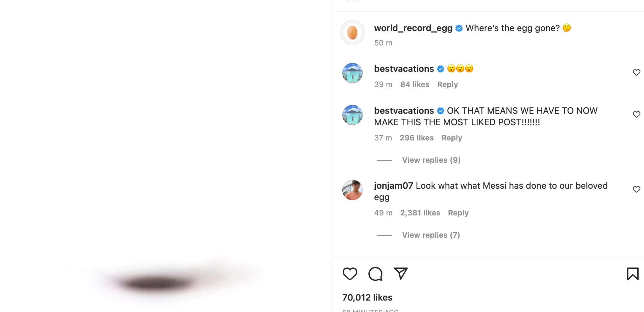
Task: Show who liked the 296 likes comment
Action: 416,138
